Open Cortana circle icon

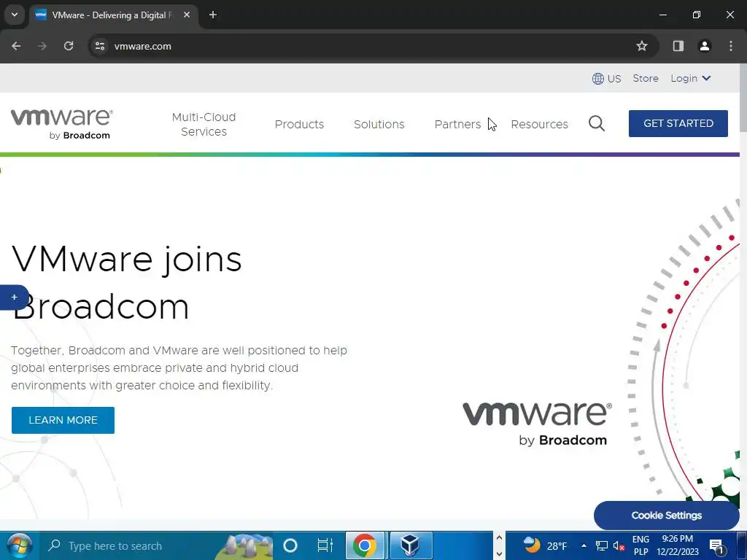click(x=290, y=545)
